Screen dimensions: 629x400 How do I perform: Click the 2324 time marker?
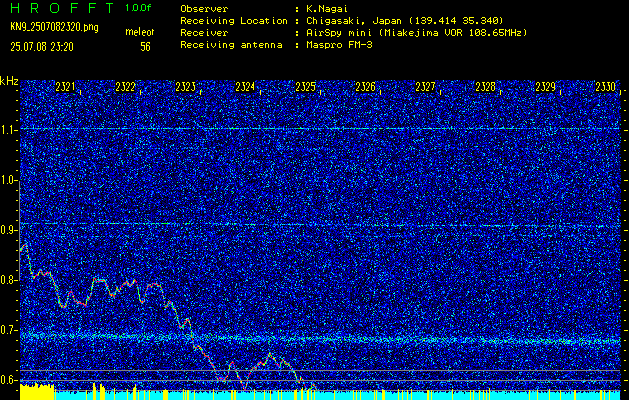[245, 87]
